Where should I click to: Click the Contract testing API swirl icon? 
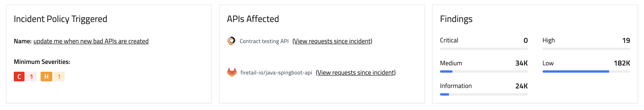(x=231, y=41)
